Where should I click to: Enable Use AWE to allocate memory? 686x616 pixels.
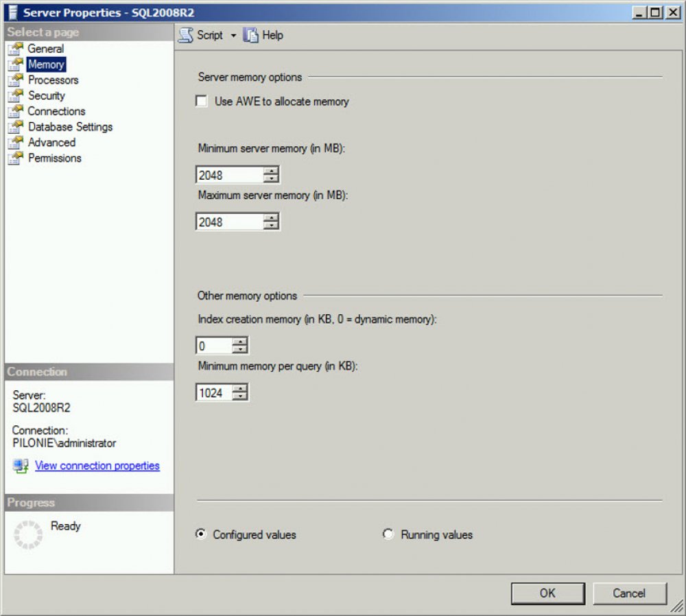(202, 101)
